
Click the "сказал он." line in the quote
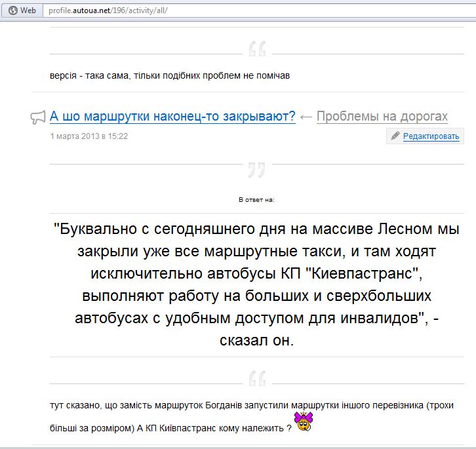(256, 342)
